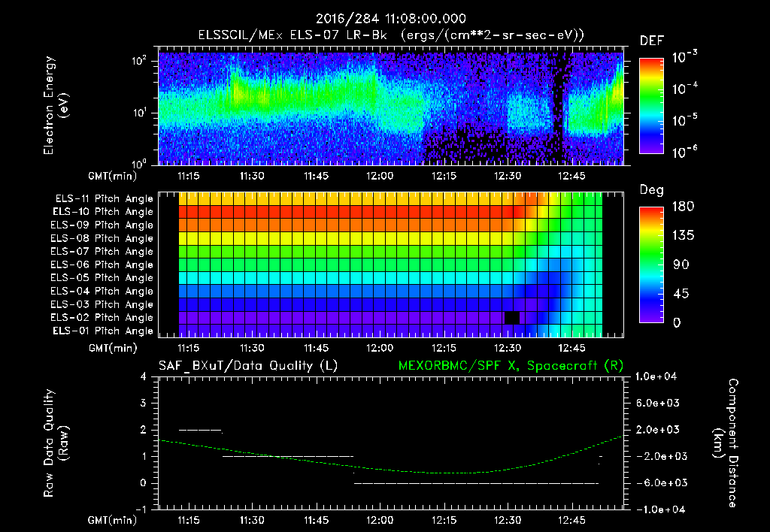Click the DEF rainbow color bar

pyautogui.click(x=651, y=105)
